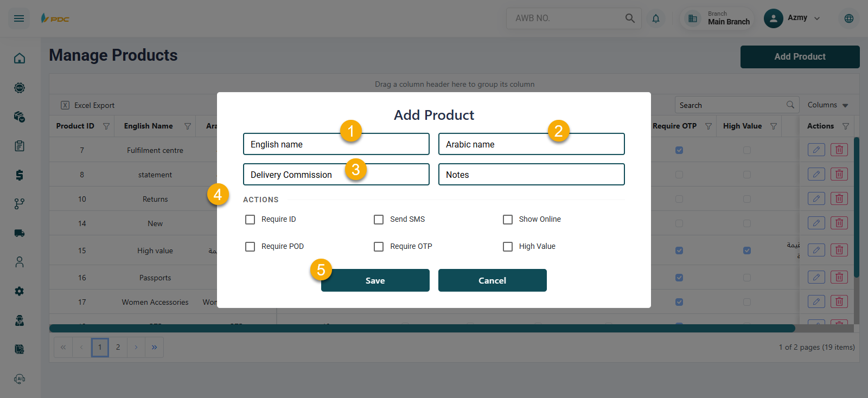The width and height of the screenshot is (868, 398).
Task: Click the Excel Export label
Action: (94, 105)
